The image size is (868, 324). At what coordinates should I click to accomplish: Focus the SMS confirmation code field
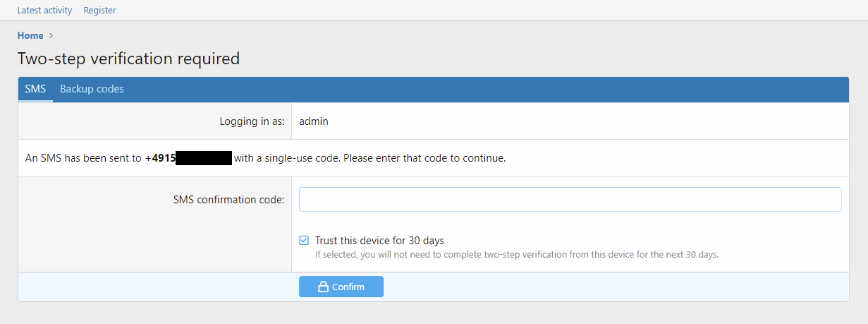pyautogui.click(x=570, y=199)
